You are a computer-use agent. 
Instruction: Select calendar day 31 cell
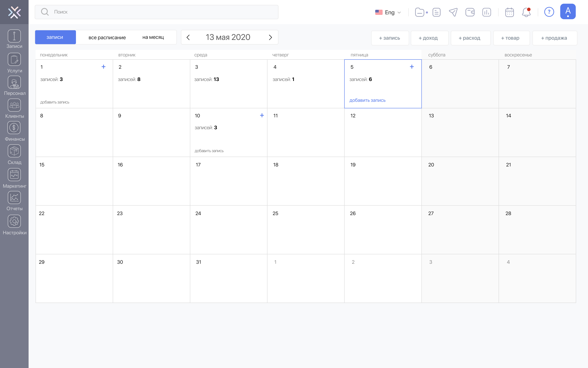pos(229,278)
